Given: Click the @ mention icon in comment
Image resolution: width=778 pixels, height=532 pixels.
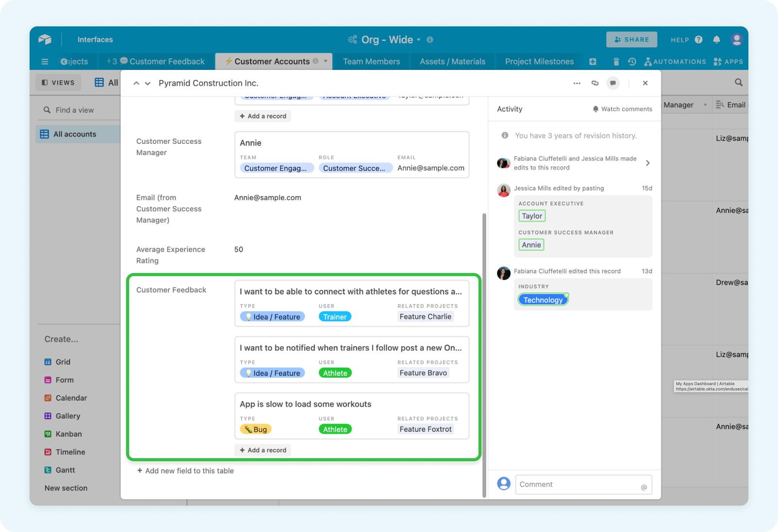Looking at the screenshot, I should click(644, 487).
